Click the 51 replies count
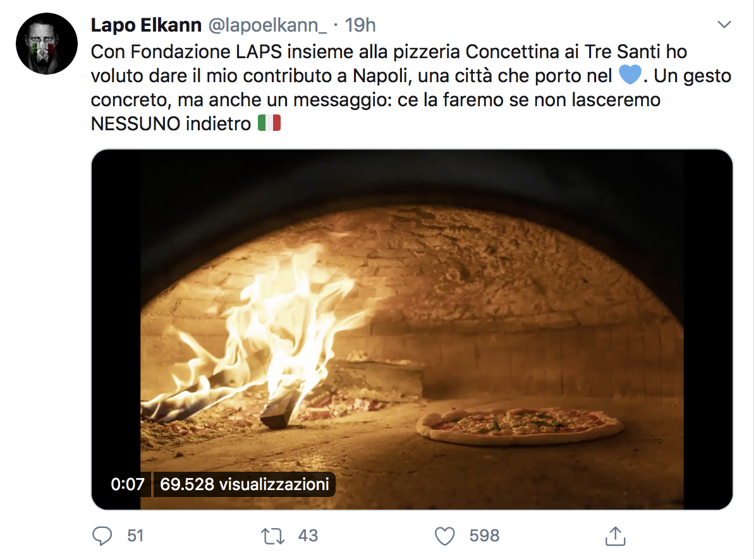The height and width of the screenshot is (559, 756). (x=135, y=536)
